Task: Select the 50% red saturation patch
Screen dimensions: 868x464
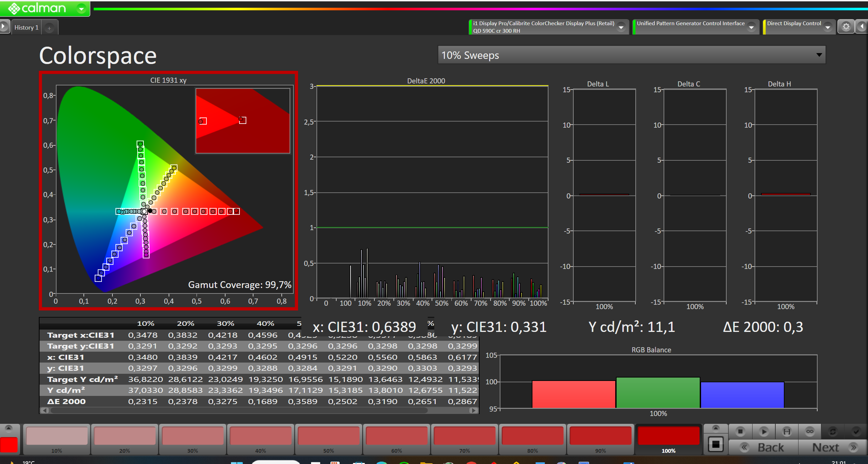Action: coord(328,439)
